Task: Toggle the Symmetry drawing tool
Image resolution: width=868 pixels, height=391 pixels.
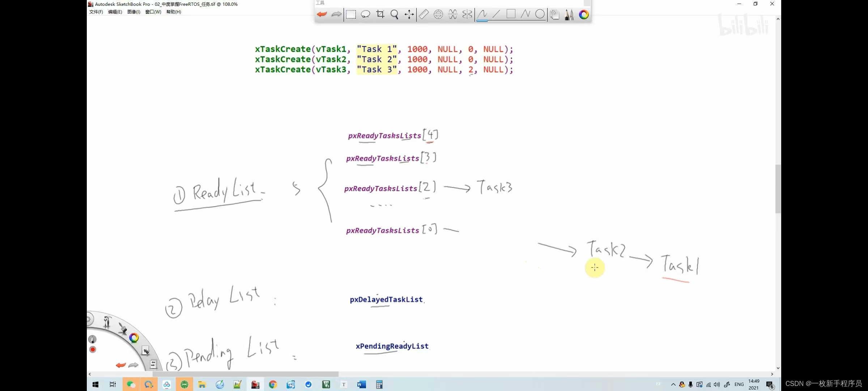Action: pyautogui.click(x=467, y=14)
